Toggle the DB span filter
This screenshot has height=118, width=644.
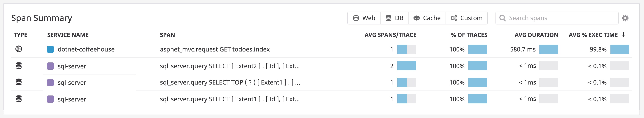[x=395, y=18]
